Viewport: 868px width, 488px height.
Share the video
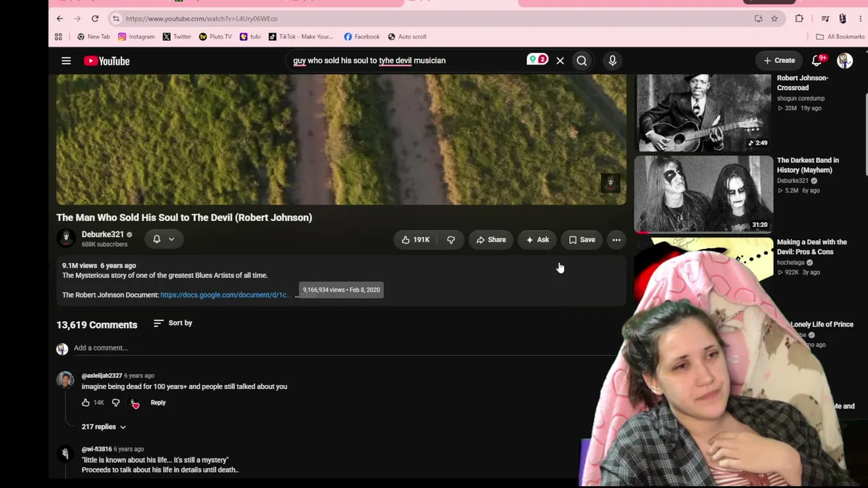pyautogui.click(x=491, y=240)
